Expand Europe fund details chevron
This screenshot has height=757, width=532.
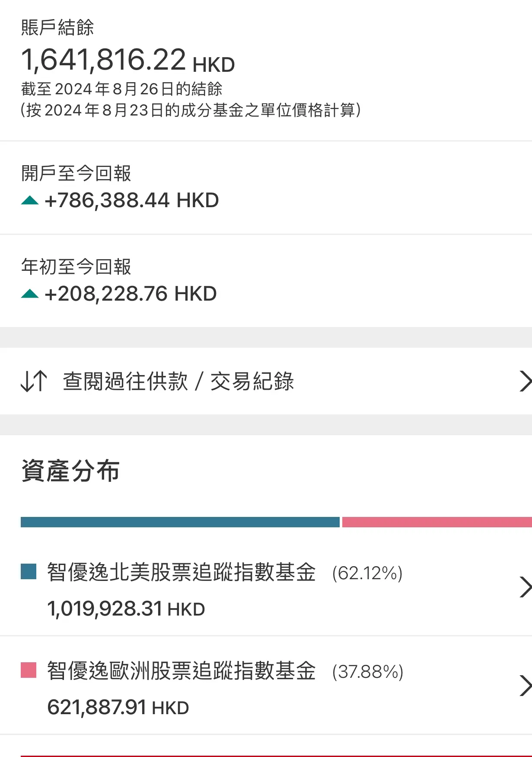(525, 686)
